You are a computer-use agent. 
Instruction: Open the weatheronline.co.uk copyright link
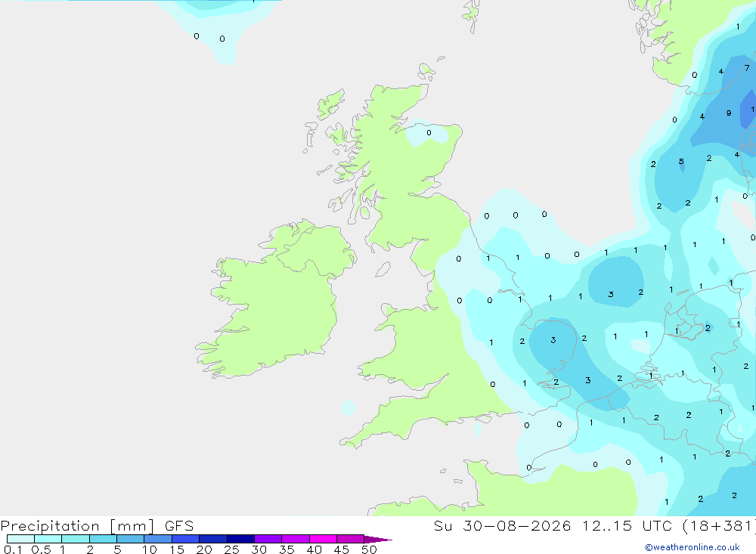click(x=692, y=547)
